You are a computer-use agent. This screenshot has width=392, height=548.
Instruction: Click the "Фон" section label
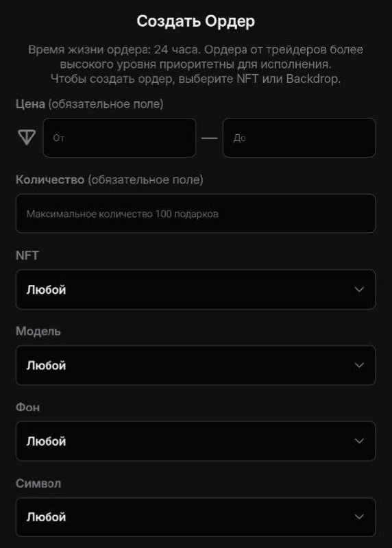click(x=27, y=407)
